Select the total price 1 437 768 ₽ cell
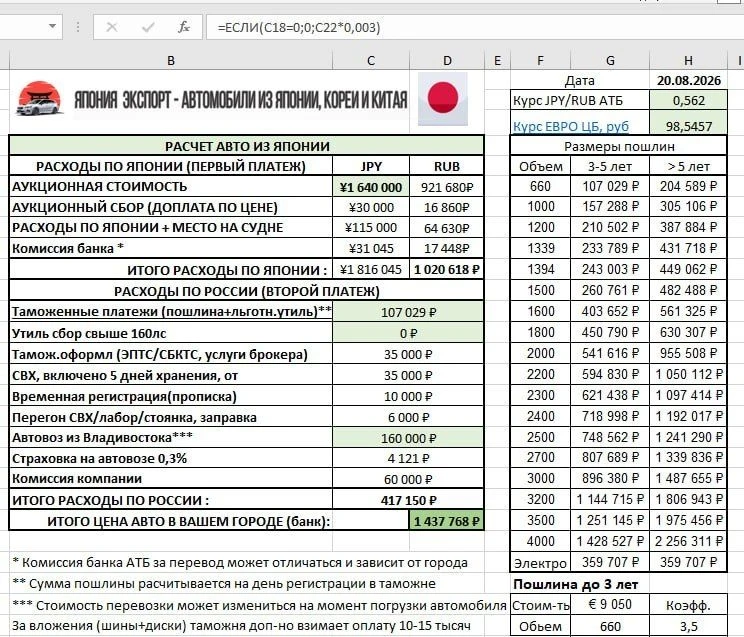Screen dimensions: 744x637 446,521
